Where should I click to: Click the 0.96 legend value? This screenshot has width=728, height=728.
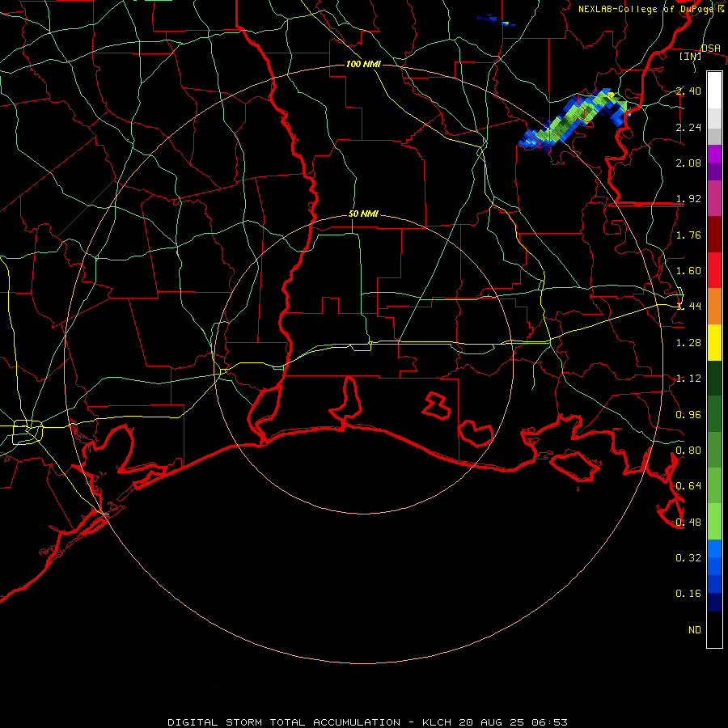(688, 415)
